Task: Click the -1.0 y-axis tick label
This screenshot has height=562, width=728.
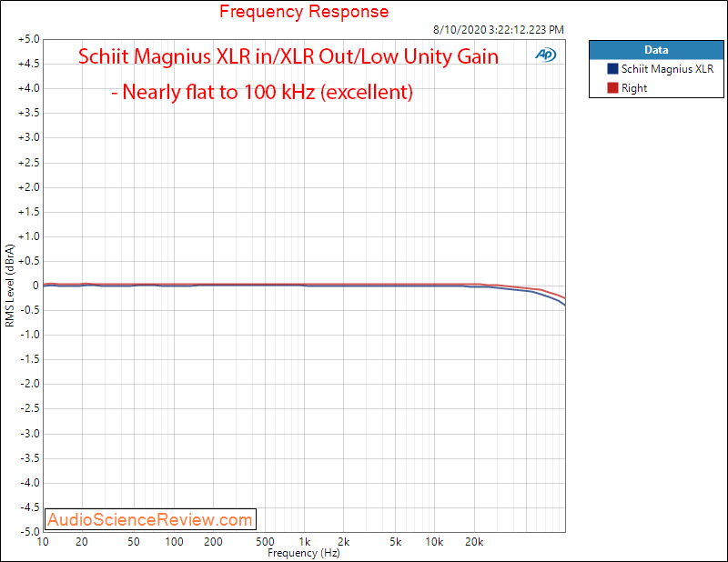Action: [x=30, y=335]
